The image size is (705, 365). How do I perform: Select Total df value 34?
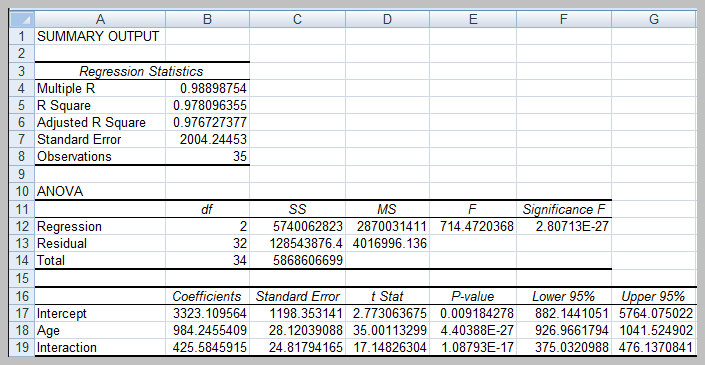tap(207, 260)
